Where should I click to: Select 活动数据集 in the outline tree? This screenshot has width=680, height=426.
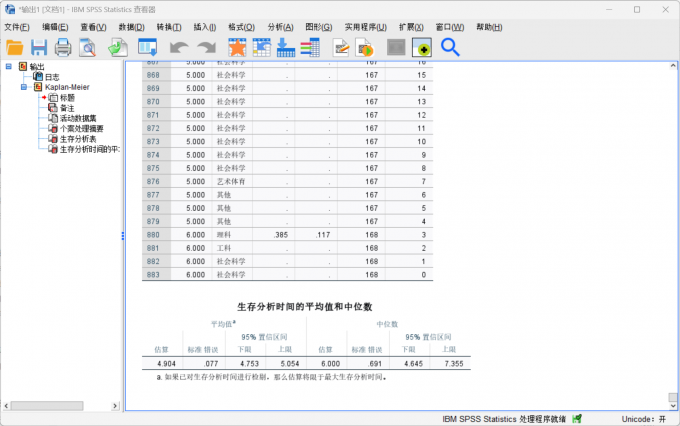coord(78,118)
